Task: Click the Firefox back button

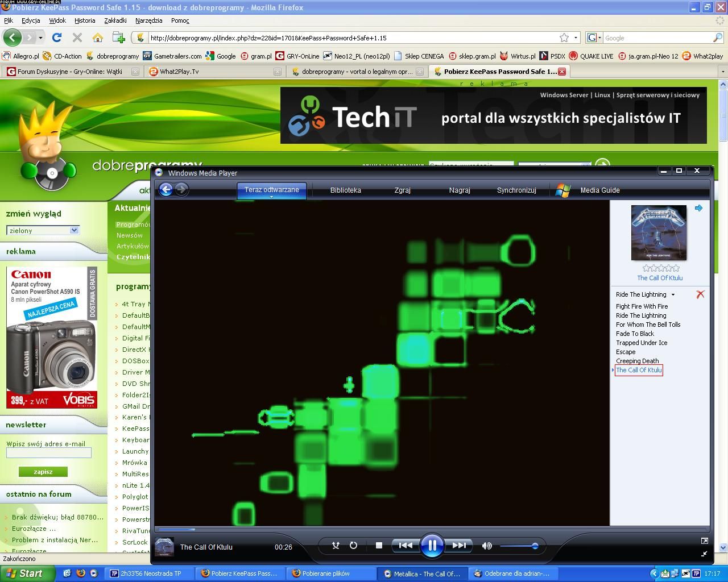Action: pyautogui.click(x=12, y=38)
